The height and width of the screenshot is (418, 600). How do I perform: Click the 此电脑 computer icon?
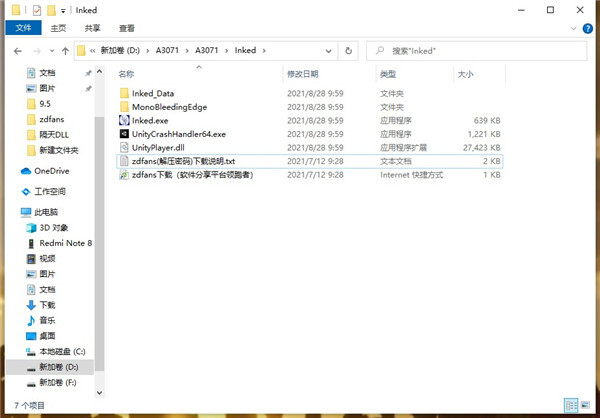[26, 212]
